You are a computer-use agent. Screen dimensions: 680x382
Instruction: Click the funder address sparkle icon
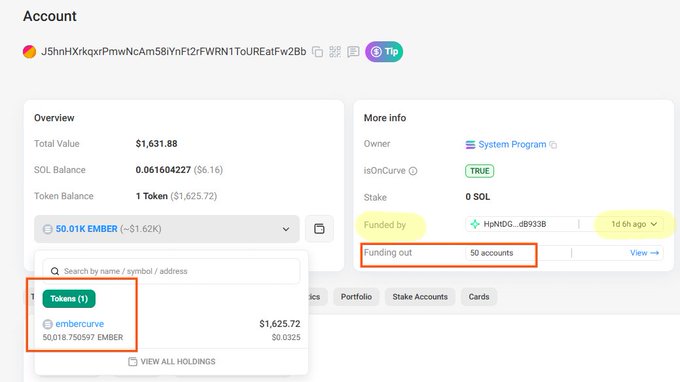(475, 224)
